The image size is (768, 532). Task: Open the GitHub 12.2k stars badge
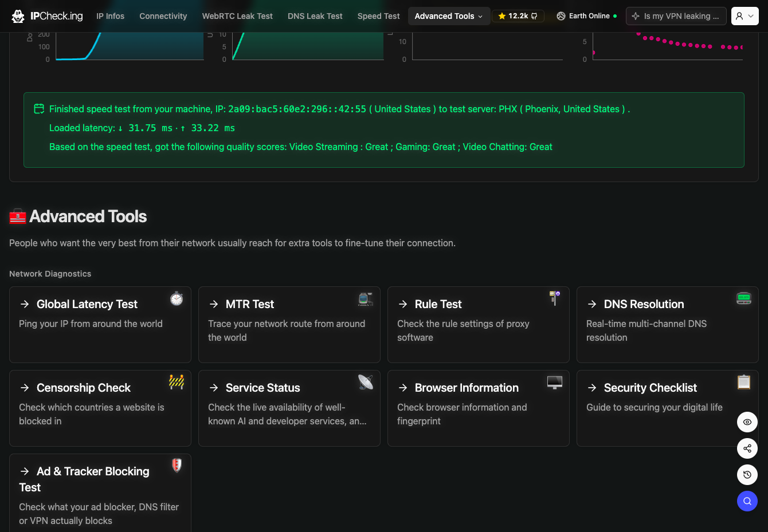[x=518, y=16]
